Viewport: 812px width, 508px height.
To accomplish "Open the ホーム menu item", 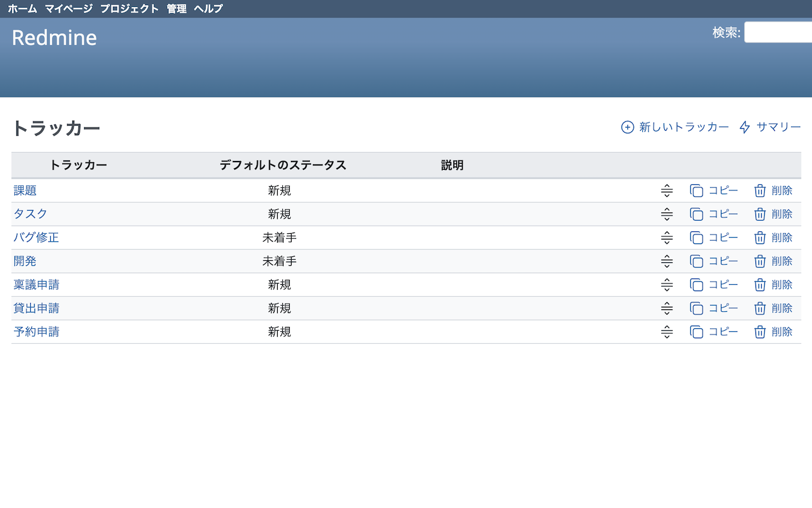I will [x=22, y=9].
